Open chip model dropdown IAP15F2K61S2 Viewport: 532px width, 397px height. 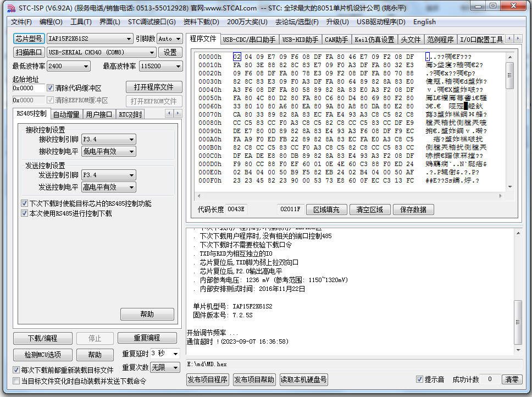[x=90, y=38]
